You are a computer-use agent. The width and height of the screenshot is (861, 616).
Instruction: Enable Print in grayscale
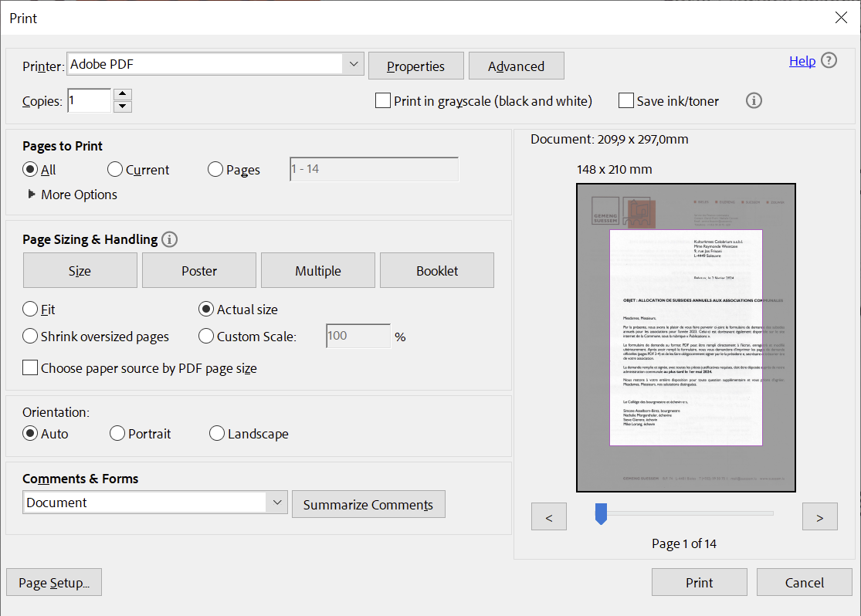[x=382, y=100]
